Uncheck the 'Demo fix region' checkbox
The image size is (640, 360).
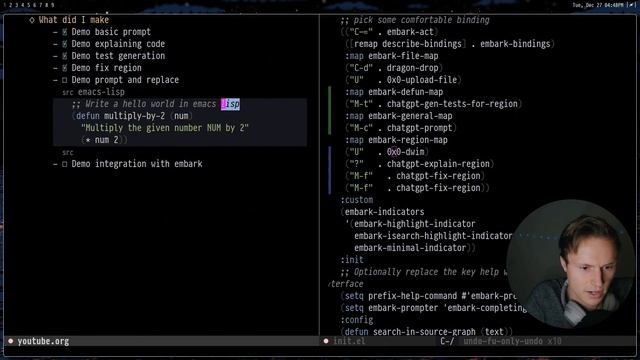pos(64,68)
